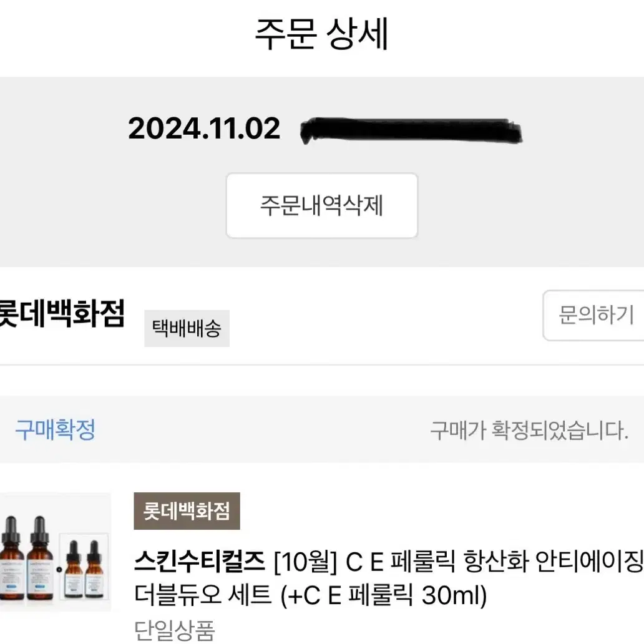
Task: Select the 구매가 확정되었습니다. message
Action: click(529, 431)
